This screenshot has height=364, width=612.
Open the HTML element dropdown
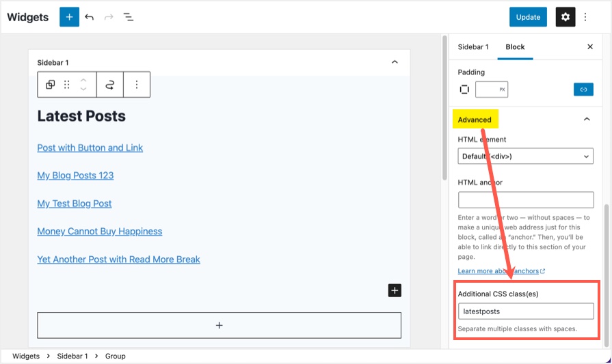click(x=525, y=156)
